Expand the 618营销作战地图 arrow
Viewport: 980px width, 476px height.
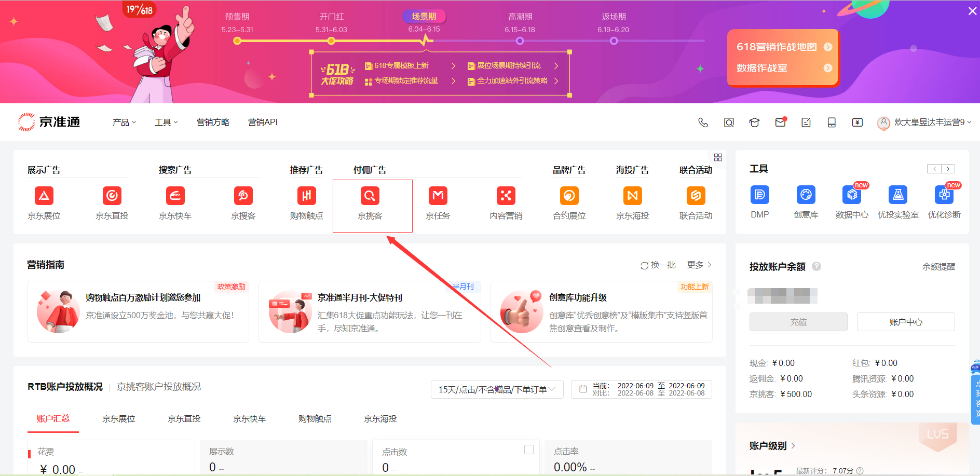tap(828, 47)
